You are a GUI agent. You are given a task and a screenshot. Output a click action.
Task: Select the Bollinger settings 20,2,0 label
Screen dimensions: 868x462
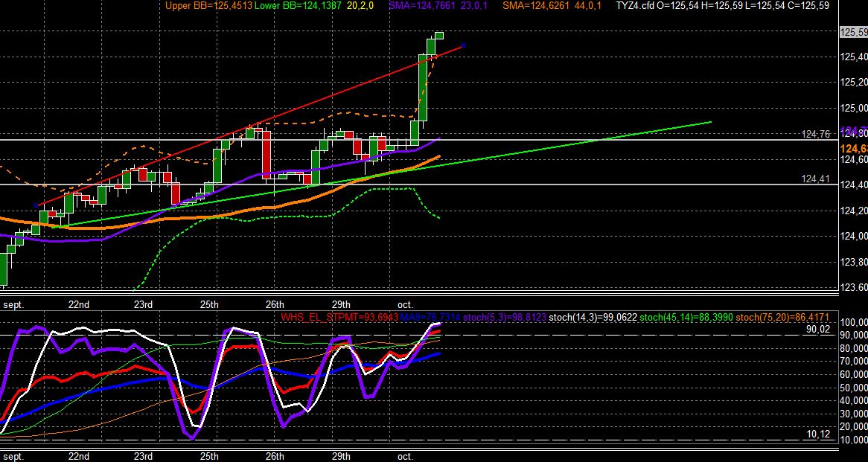(361, 5)
